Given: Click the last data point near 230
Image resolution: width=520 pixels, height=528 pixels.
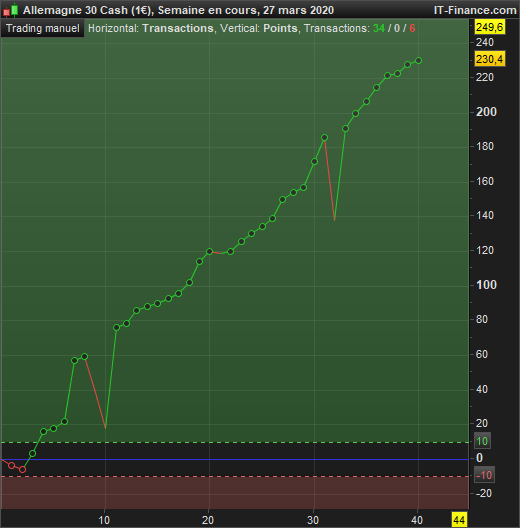Looking at the screenshot, I should pos(419,61).
